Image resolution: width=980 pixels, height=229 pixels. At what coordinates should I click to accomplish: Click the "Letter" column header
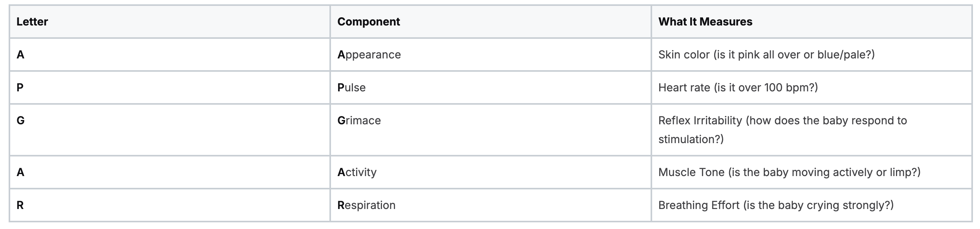click(x=32, y=22)
